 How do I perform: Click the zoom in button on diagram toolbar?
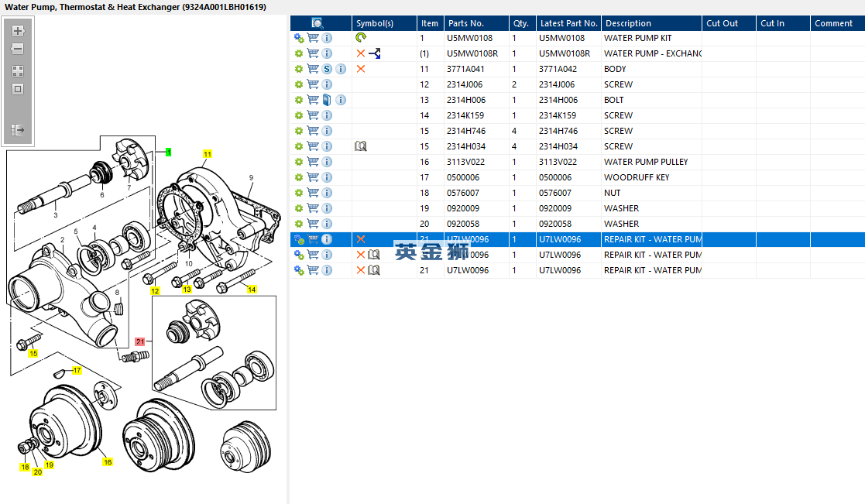18,32
